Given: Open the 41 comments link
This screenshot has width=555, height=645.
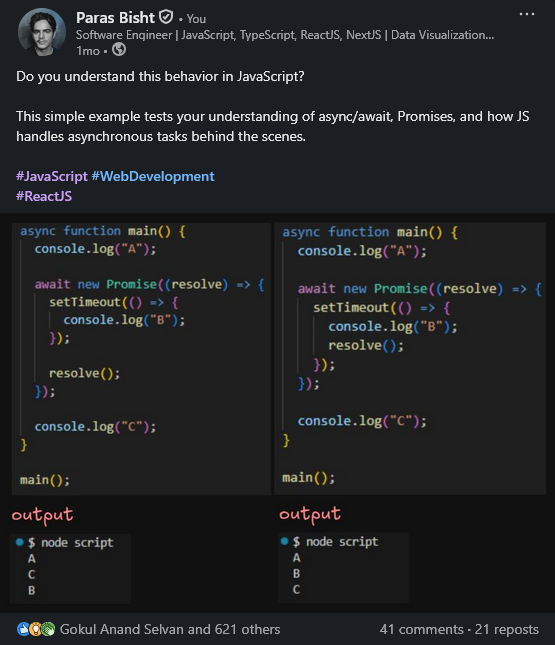Looking at the screenshot, I should click(x=421, y=629).
